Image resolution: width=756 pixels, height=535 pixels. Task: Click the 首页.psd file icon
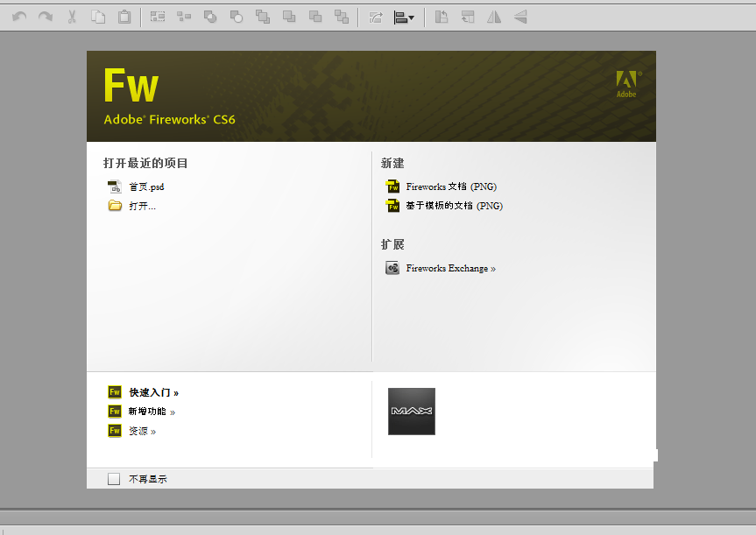[114, 187]
